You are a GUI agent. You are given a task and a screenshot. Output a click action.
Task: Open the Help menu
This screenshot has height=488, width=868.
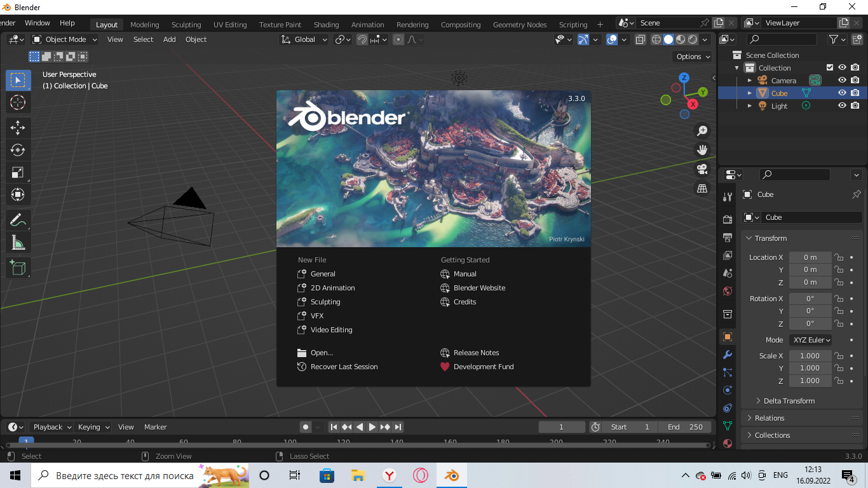point(67,23)
